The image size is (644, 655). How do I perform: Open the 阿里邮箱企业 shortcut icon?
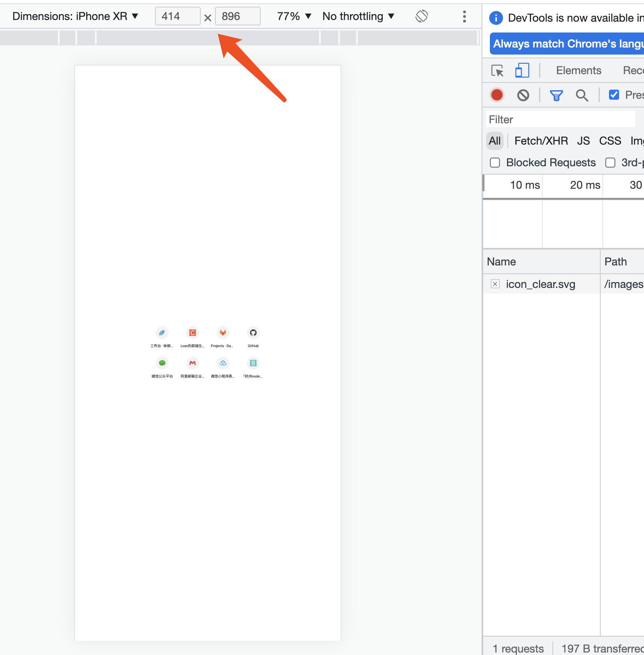point(192,363)
